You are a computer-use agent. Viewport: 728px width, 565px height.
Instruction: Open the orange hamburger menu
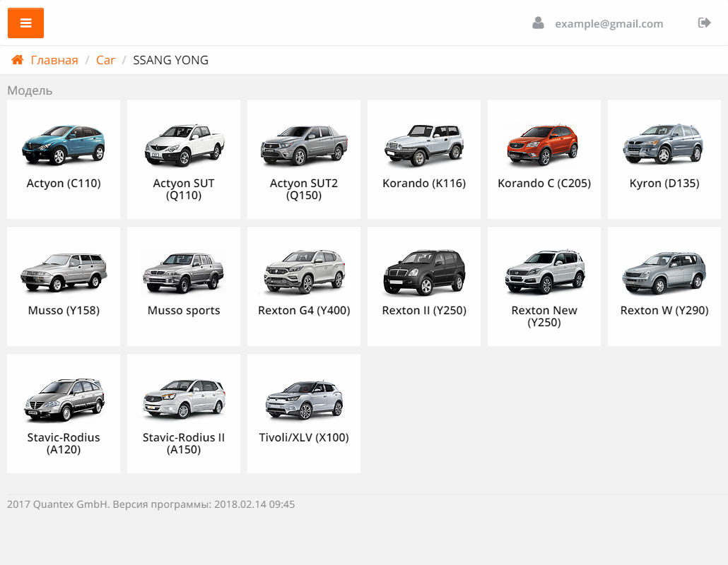[26, 23]
